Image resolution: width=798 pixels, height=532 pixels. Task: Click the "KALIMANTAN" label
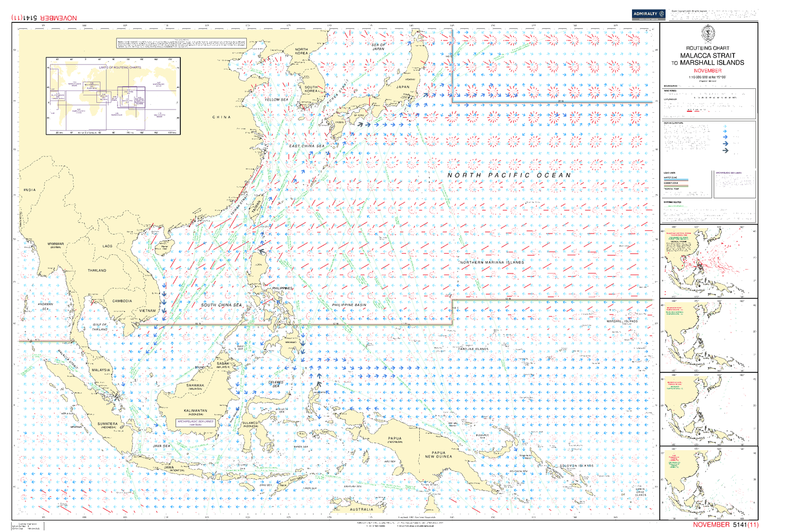pyautogui.click(x=195, y=411)
